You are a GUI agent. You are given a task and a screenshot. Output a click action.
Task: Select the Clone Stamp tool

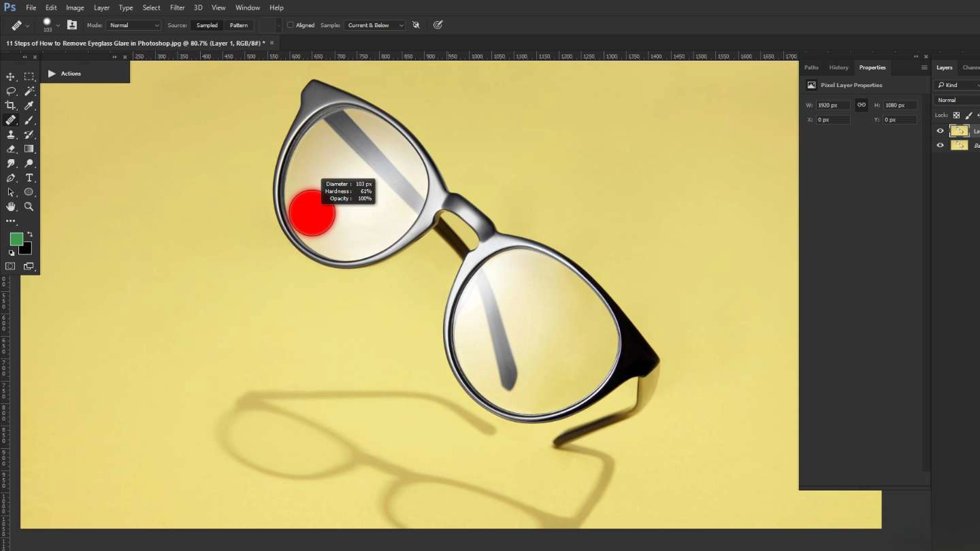[11, 135]
